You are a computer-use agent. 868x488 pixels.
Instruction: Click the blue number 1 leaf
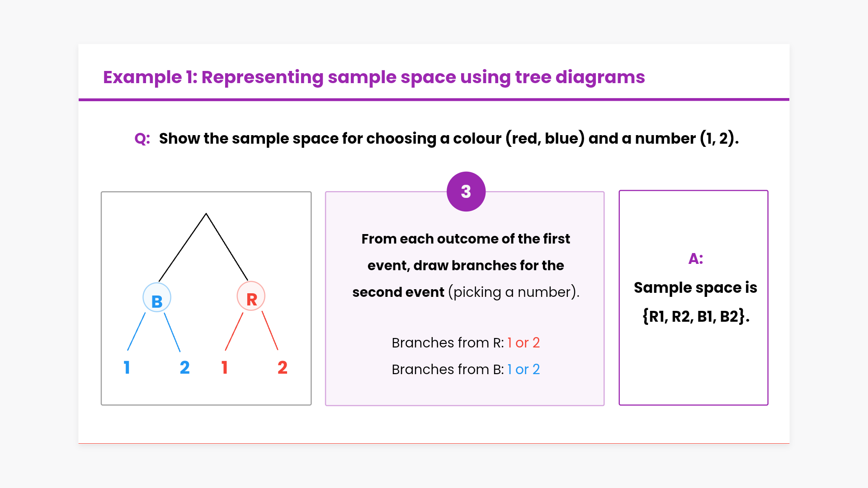tap(127, 367)
